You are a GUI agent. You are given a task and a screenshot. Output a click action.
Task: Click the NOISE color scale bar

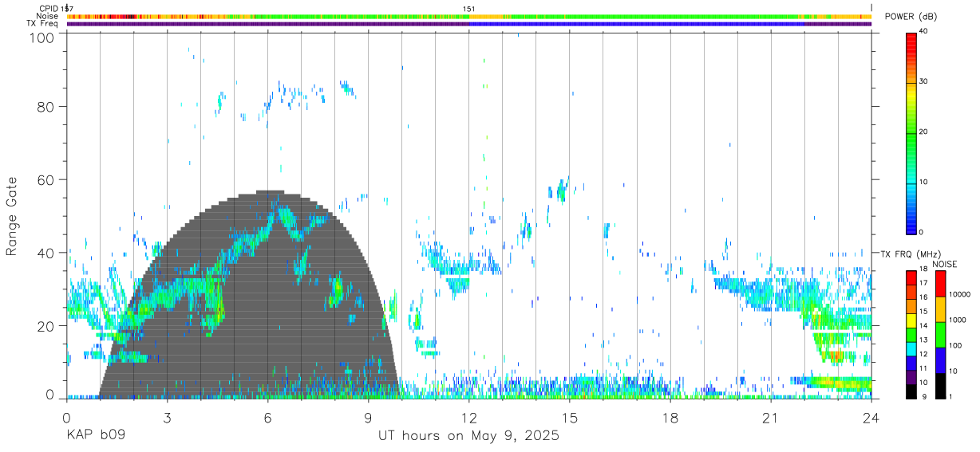click(940, 334)
